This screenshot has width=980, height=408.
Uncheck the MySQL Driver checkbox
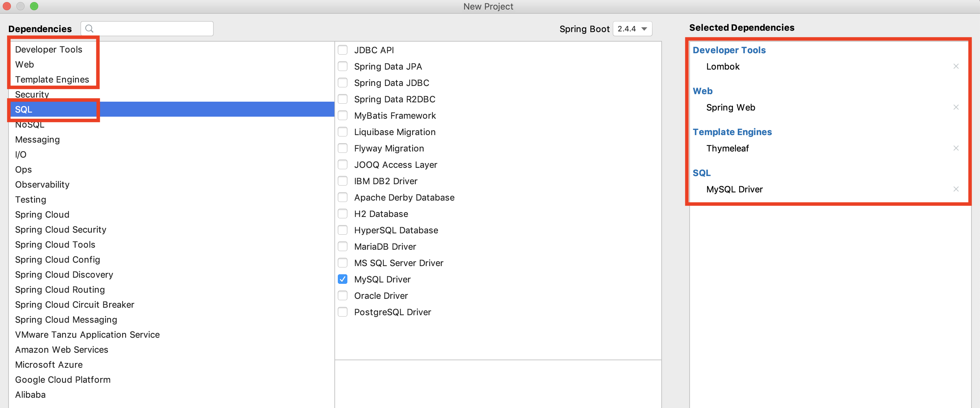342,279
